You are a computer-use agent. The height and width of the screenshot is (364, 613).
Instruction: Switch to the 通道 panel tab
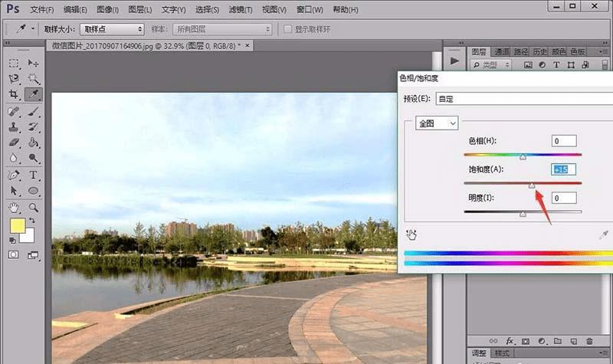502,51
